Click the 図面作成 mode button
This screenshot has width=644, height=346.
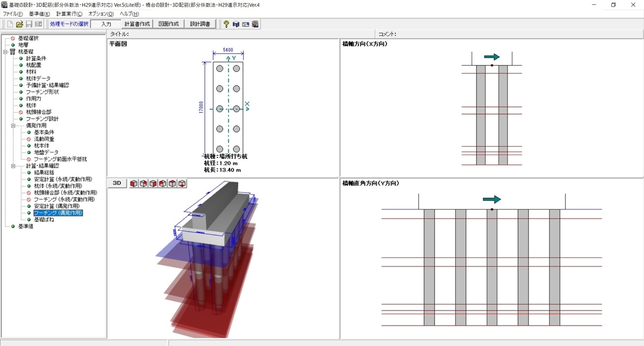(168, 24)
